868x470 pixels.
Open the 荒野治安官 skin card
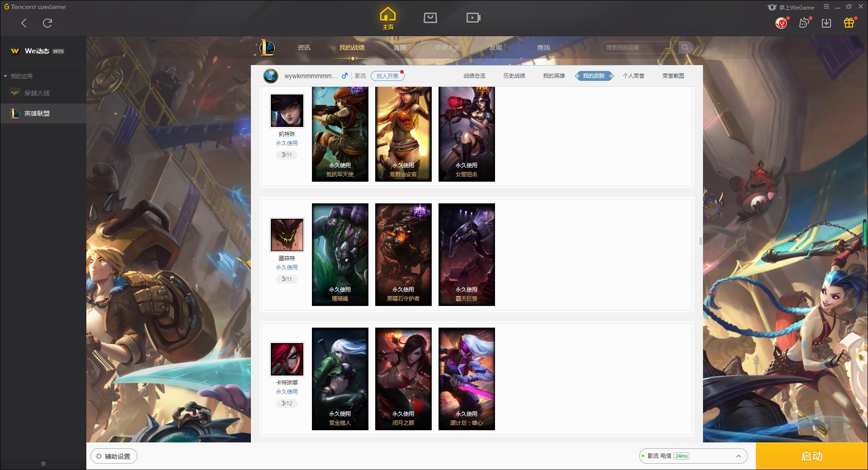pyautogui.click(x=403, y=134)
